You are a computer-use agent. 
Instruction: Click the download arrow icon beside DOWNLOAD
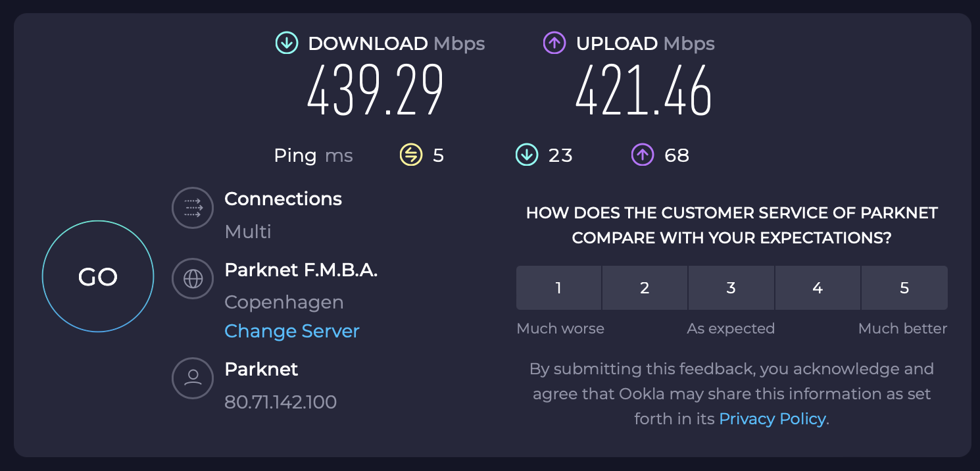286,43
